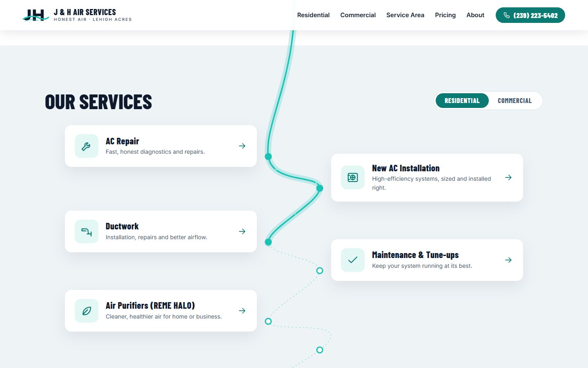Image resolution: width=588 pixels, height=368 pixels.
Task: Open the Pricing page from the navbar
Action: pyautogui.click(x=445, y=15)
